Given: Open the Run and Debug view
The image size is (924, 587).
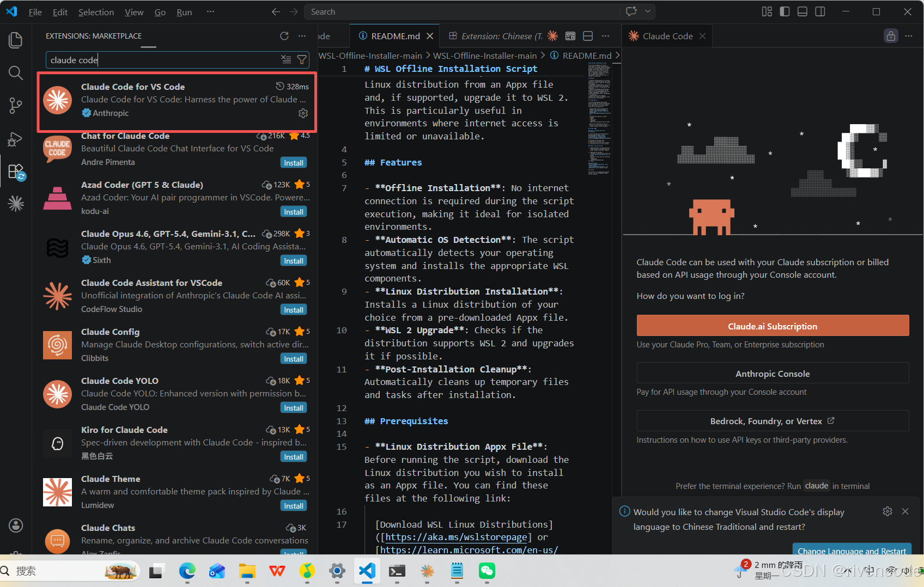Looking at the screenshot, I should tap(16, 139).
